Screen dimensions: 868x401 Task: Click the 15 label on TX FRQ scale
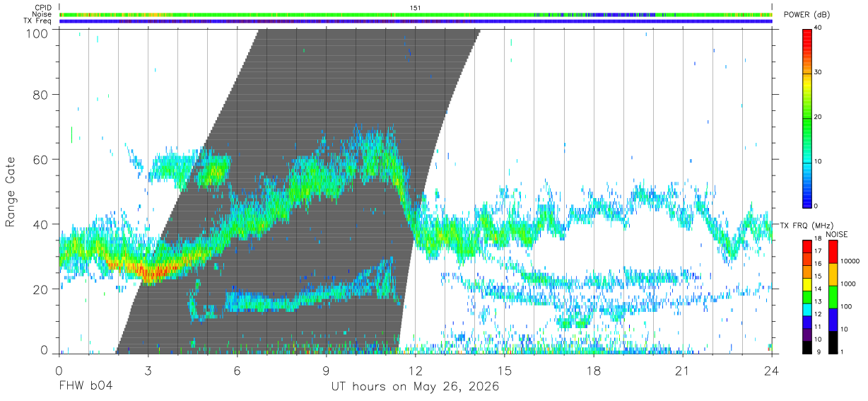[816, 276]
